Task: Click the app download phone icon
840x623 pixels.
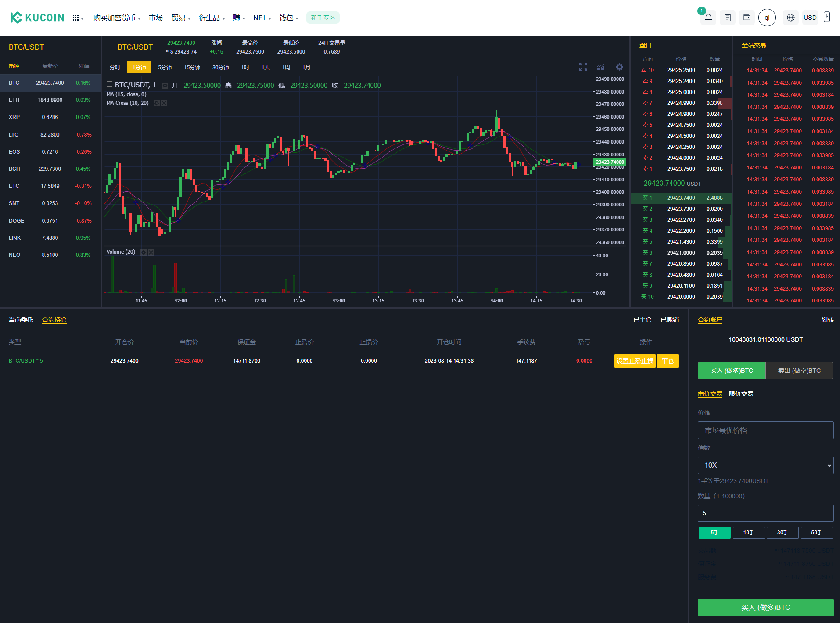Action: pos(827,18)
